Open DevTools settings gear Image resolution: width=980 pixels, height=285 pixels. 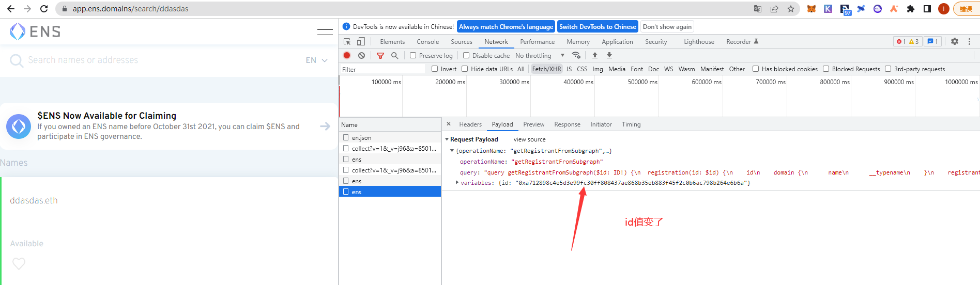955,41
